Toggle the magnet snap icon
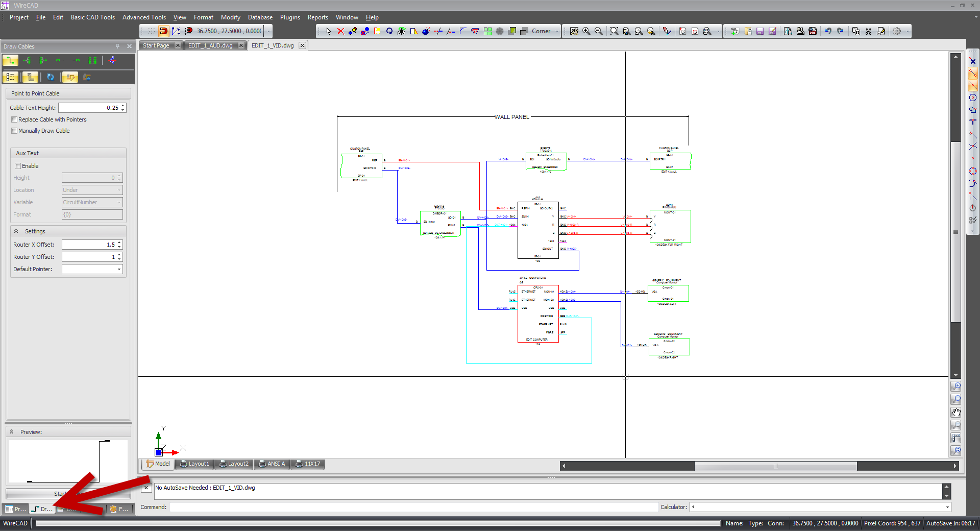980x531 pixels. tap(163, 31)
